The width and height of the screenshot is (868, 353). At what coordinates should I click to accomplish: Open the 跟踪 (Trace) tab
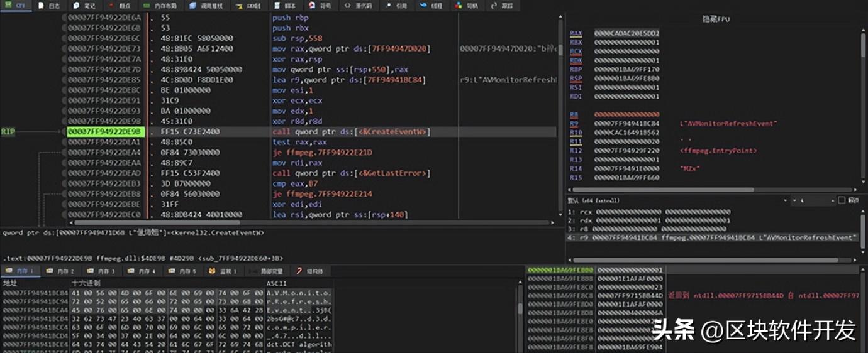coord(501,6)
